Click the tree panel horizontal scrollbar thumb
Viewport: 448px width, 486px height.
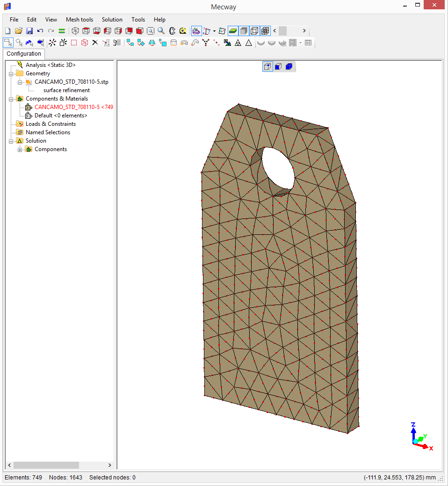[x=46, y=465]
